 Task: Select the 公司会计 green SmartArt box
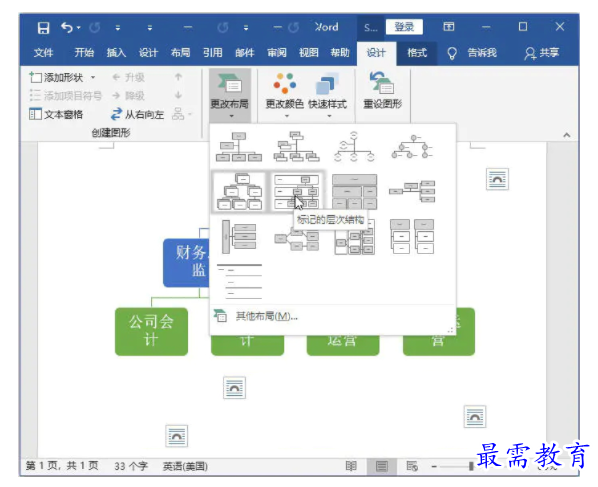(151, 331)
